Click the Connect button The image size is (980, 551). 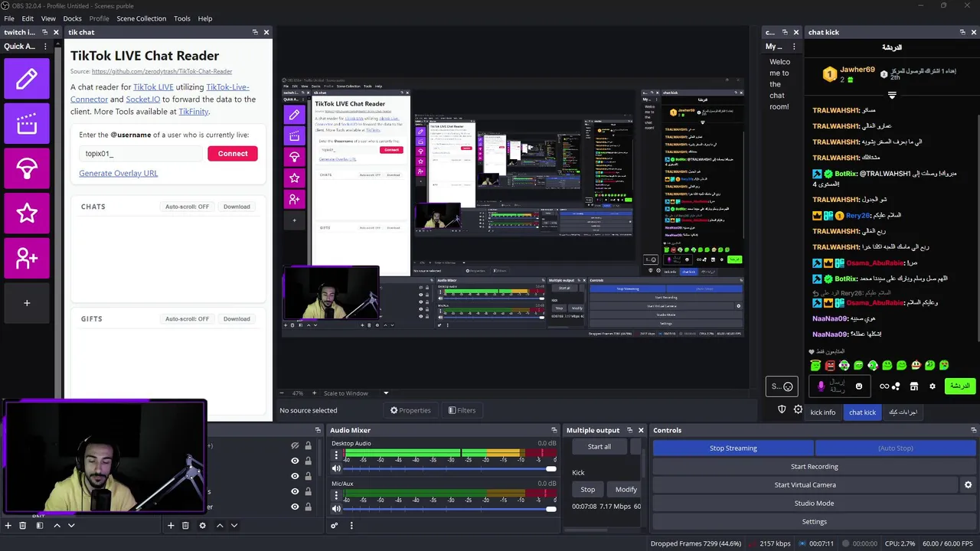pyautogui.click(x=233, y=153)
